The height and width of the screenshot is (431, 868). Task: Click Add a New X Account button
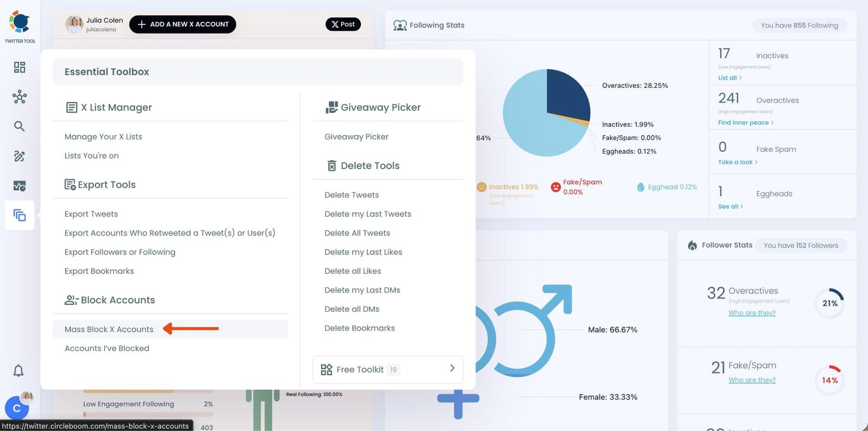point(183,24)
